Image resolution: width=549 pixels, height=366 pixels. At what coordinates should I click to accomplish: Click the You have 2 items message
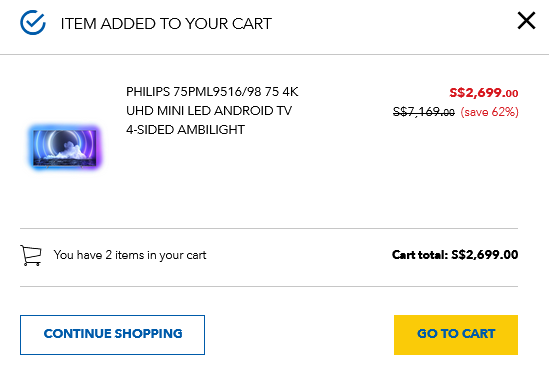pos(130,255)
